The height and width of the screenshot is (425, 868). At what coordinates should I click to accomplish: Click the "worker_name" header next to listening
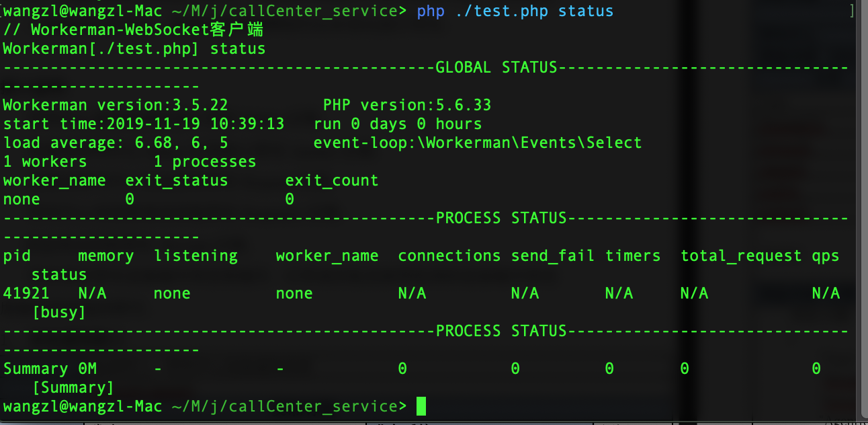tap(327, 256)
